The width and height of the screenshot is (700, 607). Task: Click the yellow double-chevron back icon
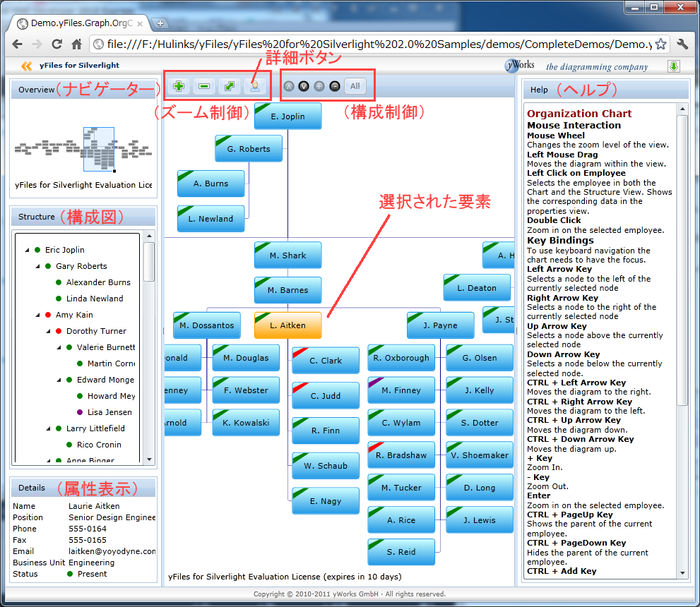tap(26, 66)
